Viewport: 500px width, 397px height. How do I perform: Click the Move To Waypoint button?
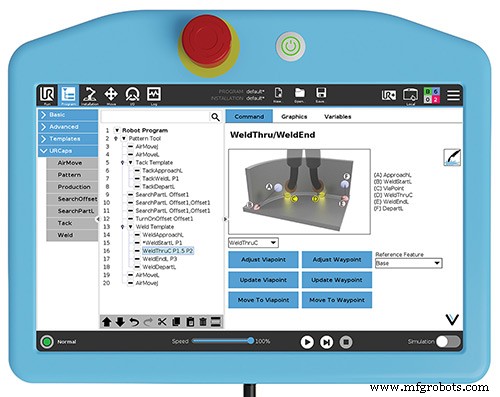[337, 300]
